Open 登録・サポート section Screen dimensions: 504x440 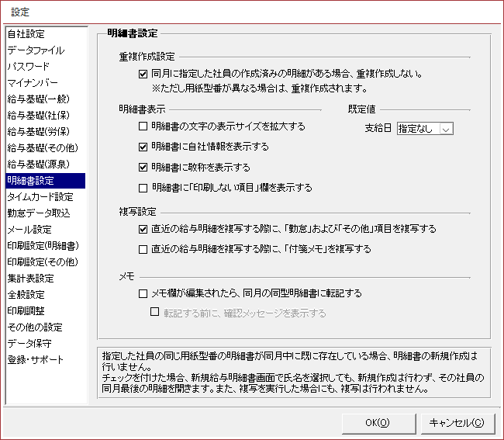[x=36, y=360]
